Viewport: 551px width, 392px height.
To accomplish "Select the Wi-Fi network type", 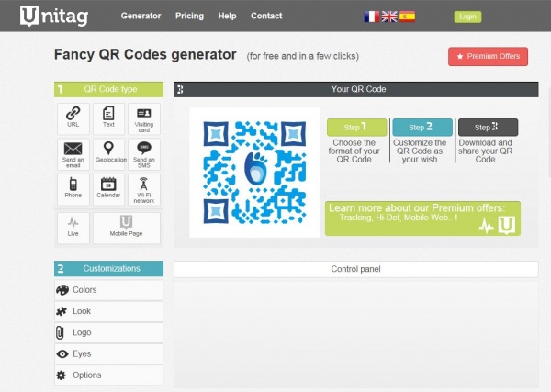I will click(144, 190).
